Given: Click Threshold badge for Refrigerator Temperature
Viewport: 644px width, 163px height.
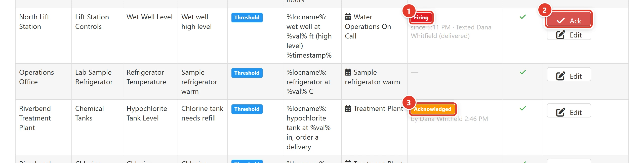Looking at the screenshot, I should point(247,73).
